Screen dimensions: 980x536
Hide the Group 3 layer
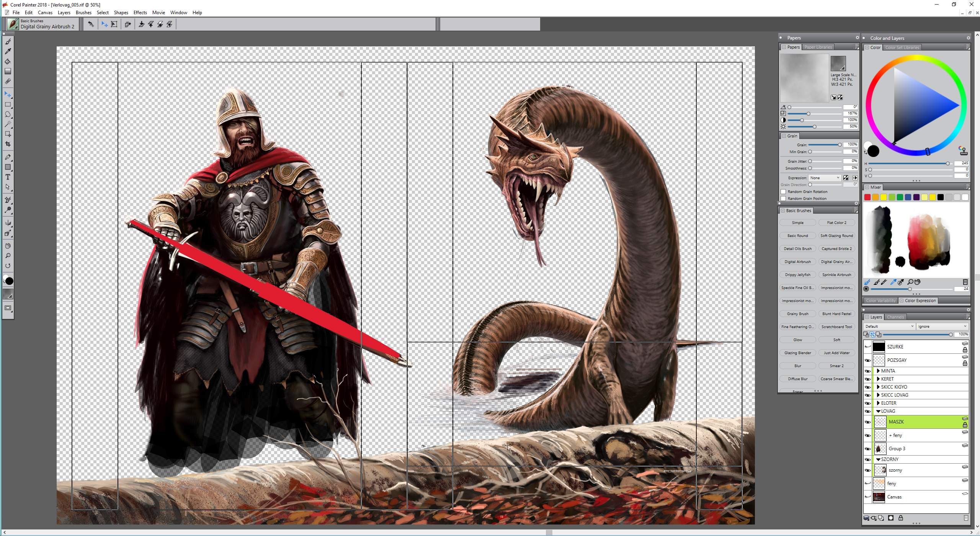click(x=868, y=449)
